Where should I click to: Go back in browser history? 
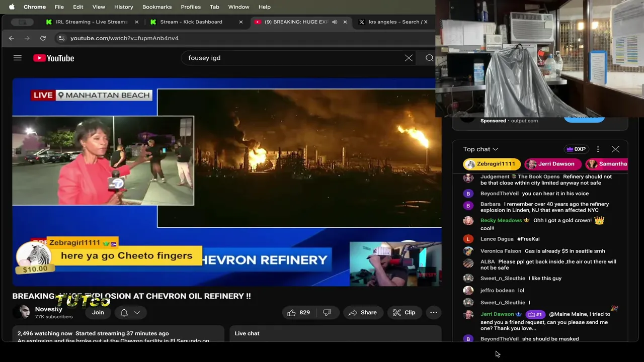(12, 38)
